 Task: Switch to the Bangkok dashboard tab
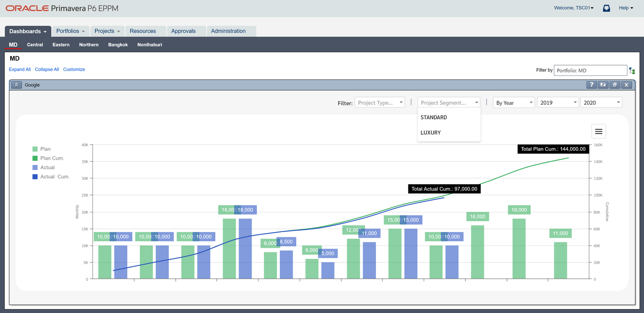118,45
